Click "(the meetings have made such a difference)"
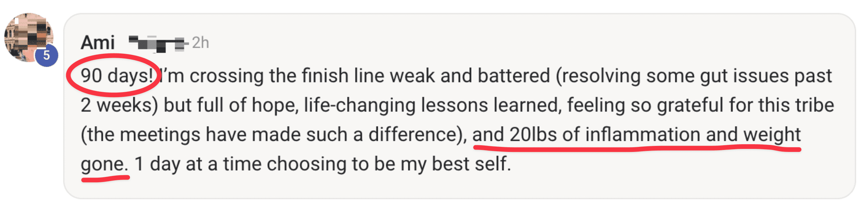Screen dimensions: 868x211 pos(274,135)
